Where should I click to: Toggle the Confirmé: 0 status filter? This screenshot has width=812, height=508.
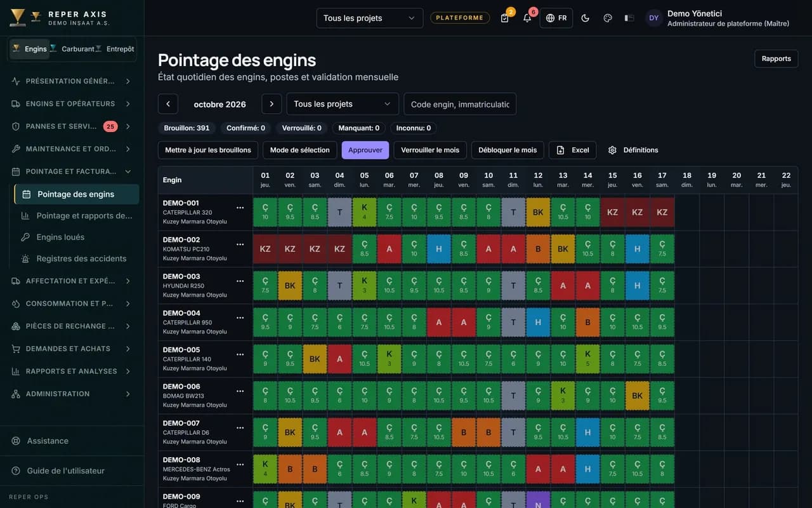pos(246,128)
